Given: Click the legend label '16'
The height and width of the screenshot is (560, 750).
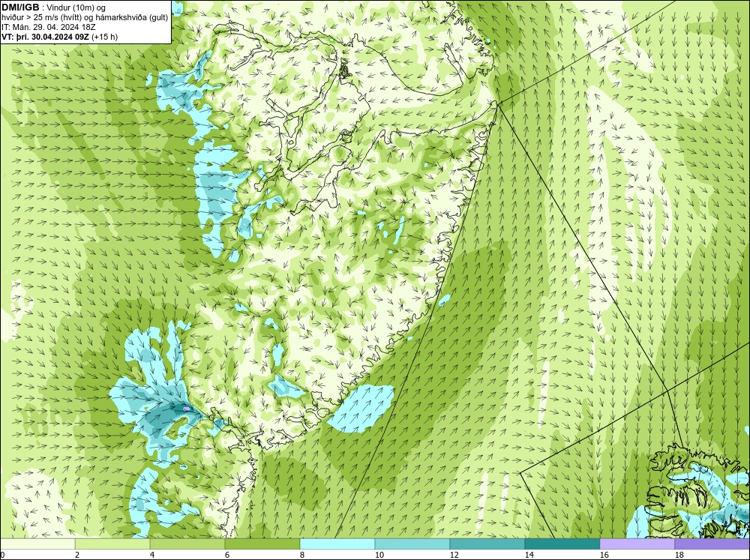Looking at the screenshot, I should click(604, 555).
